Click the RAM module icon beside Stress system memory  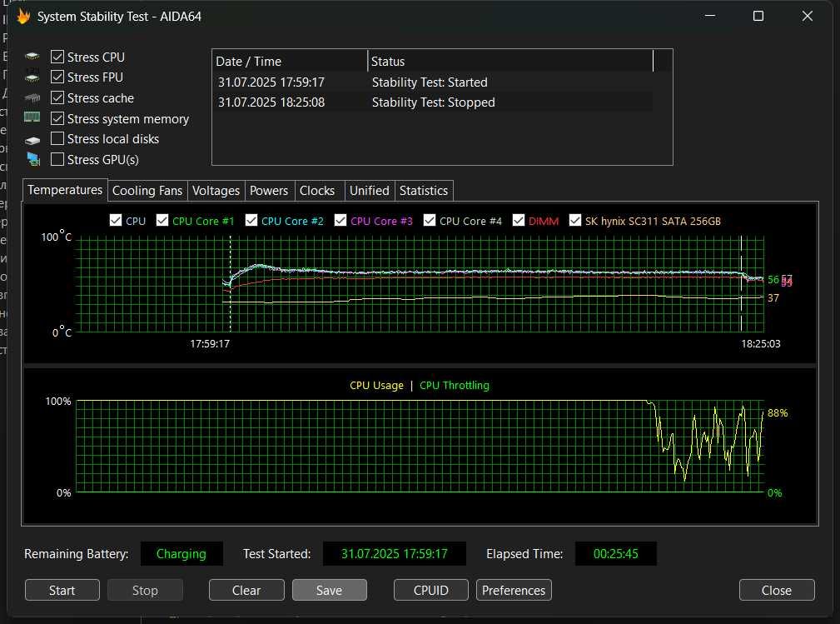[x=32, y=117]
